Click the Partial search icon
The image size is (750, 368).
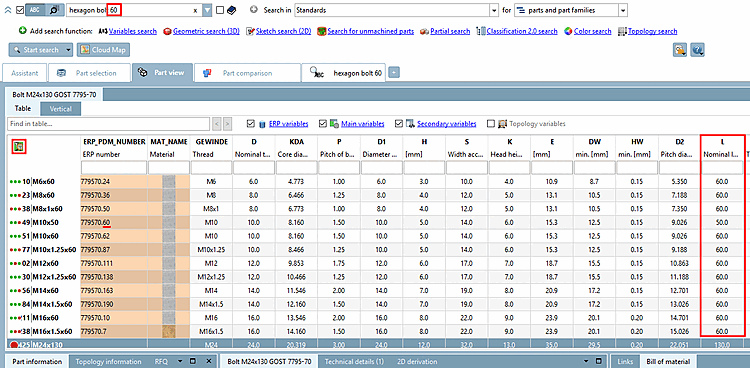[x=424, y=32]
